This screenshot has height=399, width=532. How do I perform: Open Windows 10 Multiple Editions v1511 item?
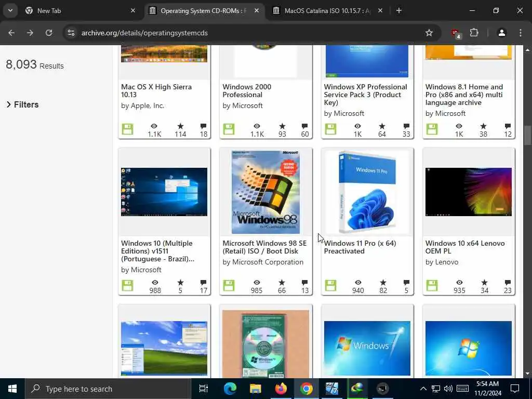158,251
